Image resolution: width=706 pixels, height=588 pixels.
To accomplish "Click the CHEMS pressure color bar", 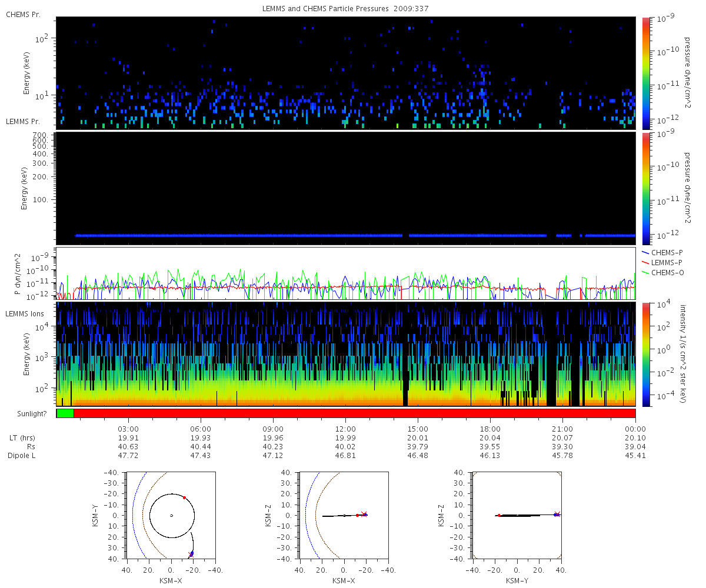I will [x=645, y=73].
